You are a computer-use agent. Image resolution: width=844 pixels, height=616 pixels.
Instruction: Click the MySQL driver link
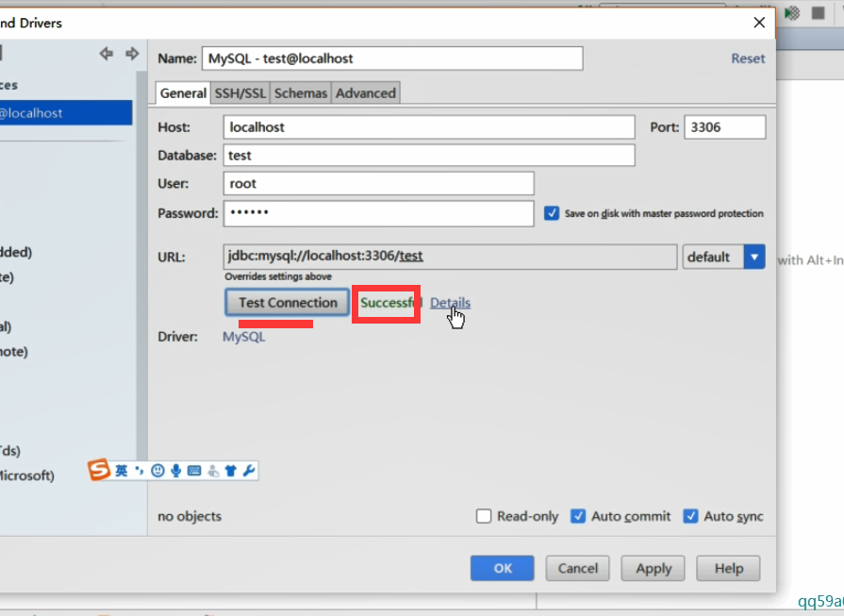[x=244, y=337]
